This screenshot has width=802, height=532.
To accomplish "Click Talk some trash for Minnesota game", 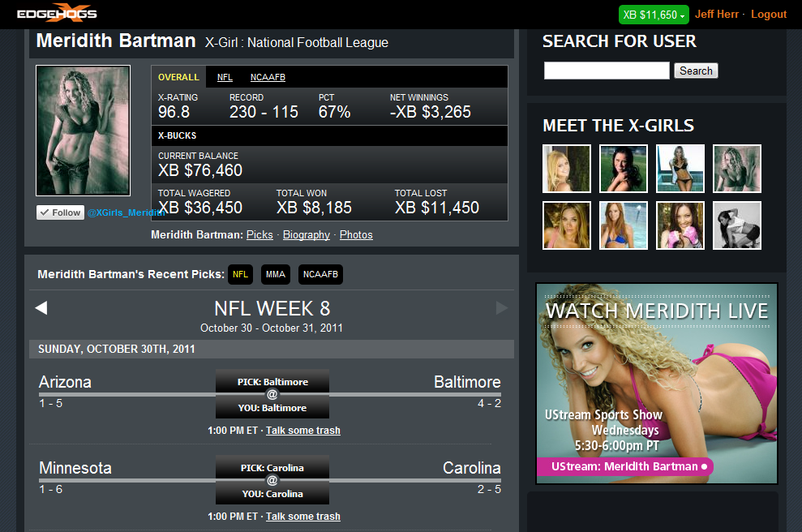I will point(302,516).
